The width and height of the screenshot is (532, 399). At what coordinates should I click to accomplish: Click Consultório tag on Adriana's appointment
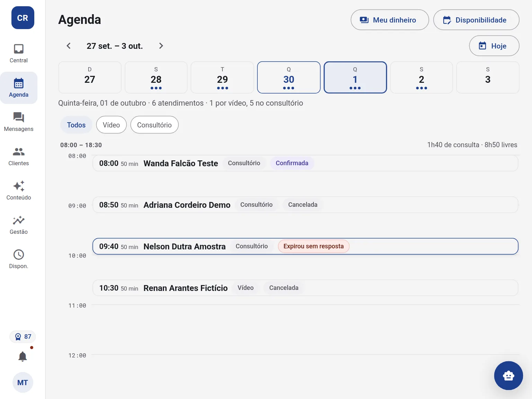pos(256,205)
